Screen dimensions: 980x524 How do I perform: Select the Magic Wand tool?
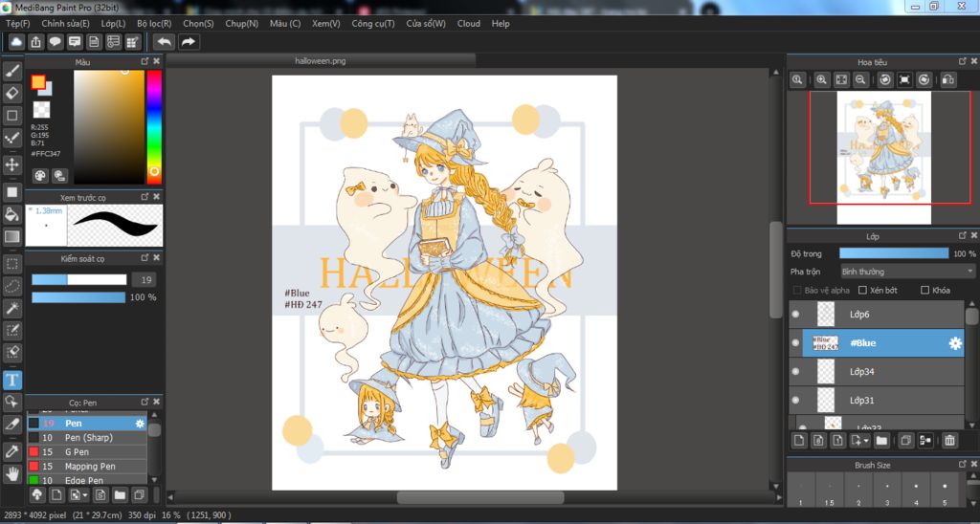point(11,309)
